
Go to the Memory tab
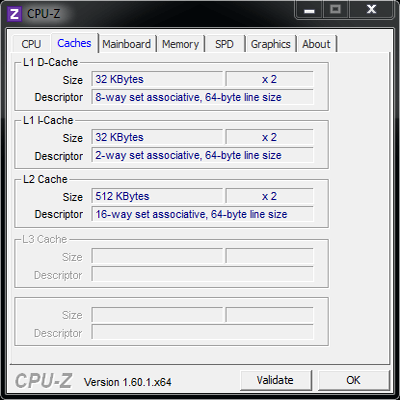(181, 44)
